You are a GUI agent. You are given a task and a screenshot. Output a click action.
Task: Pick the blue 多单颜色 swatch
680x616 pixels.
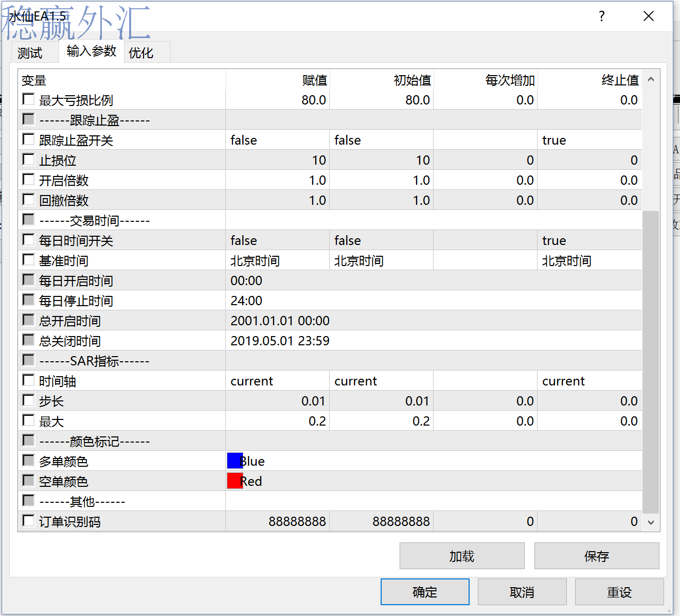click(x=235, y=461)
